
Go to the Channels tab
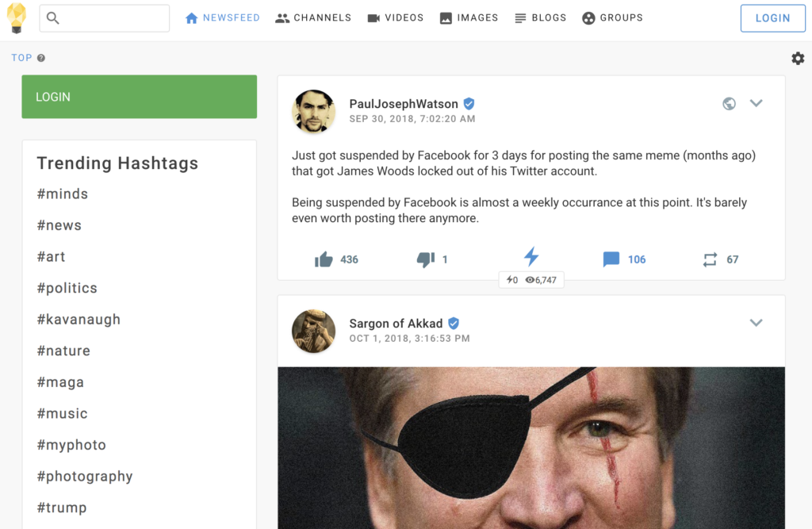(313, 17)
